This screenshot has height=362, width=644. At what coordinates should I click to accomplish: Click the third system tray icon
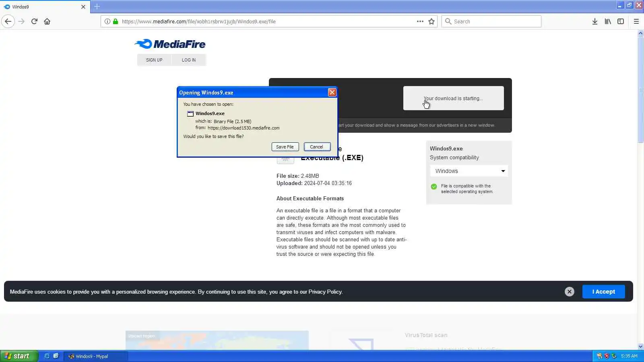[614, 356]
